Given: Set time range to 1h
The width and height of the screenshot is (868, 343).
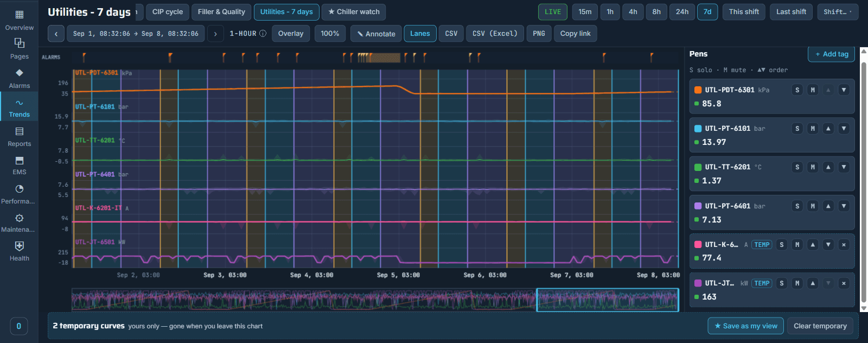Looking at the screenshot, I should 610,12.
